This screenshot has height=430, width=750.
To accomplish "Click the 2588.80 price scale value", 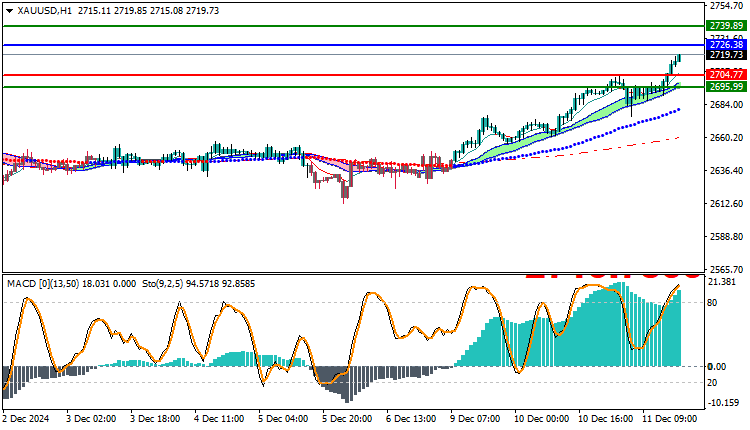I will pyautogui.click(x=727, y=237).
